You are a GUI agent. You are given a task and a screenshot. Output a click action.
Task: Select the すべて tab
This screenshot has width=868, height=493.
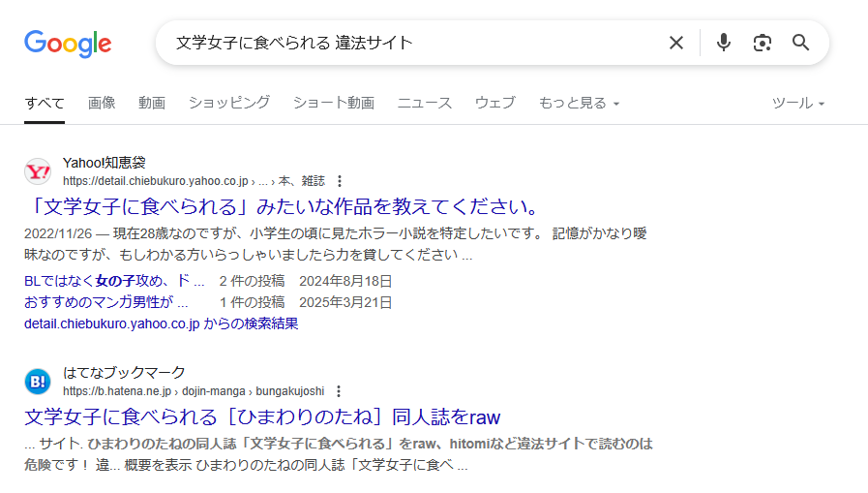point(45,103)
